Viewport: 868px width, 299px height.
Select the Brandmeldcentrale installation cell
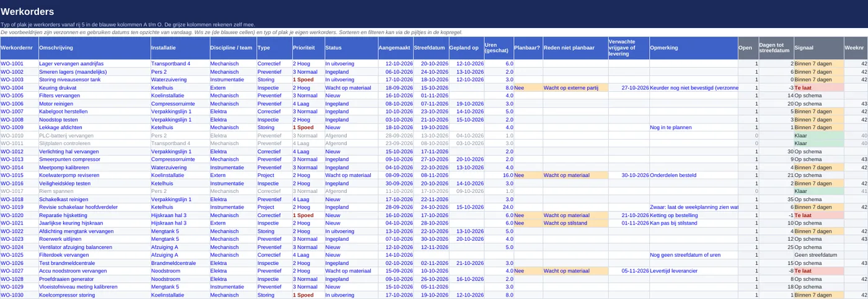coord(179,263)
